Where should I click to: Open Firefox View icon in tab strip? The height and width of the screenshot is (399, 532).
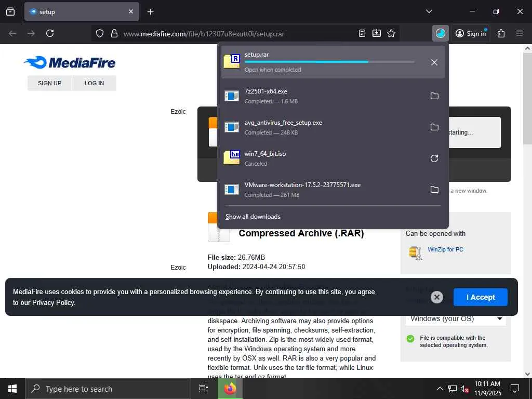click(x=10, y=11)
